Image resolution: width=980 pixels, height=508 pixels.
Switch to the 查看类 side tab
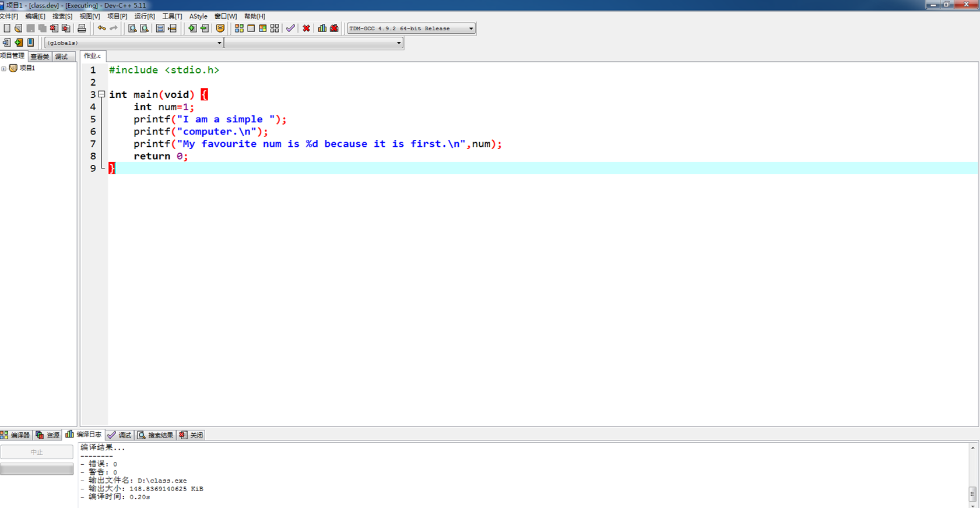(x=40, y=57)
